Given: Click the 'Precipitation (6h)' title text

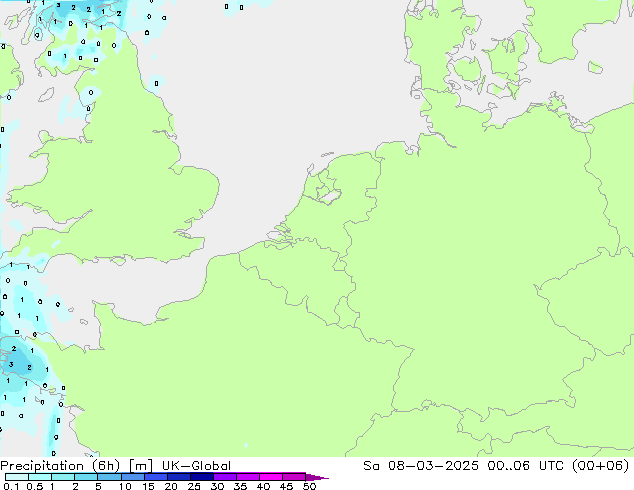Looking at the screenshot, I should (x=60, y=466).
